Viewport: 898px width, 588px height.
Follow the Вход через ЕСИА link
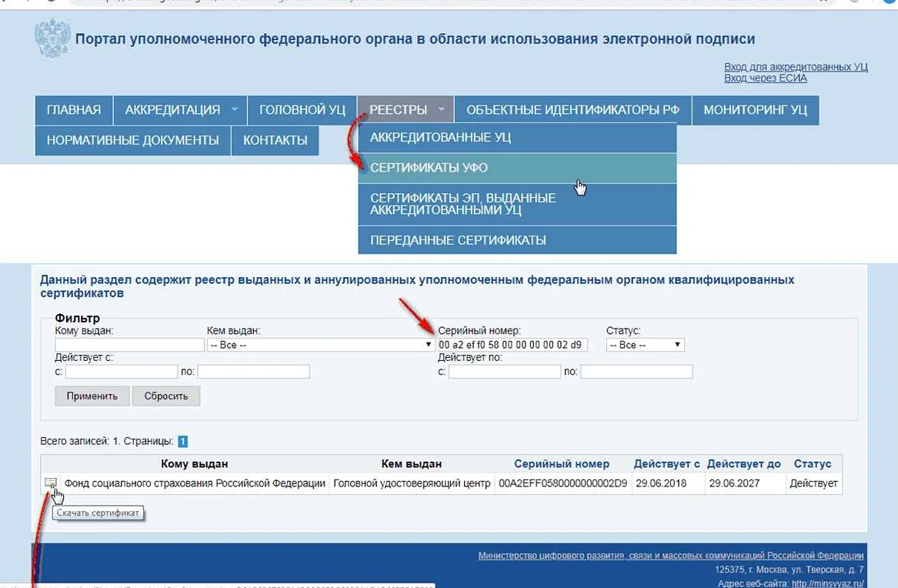(765, 79)
